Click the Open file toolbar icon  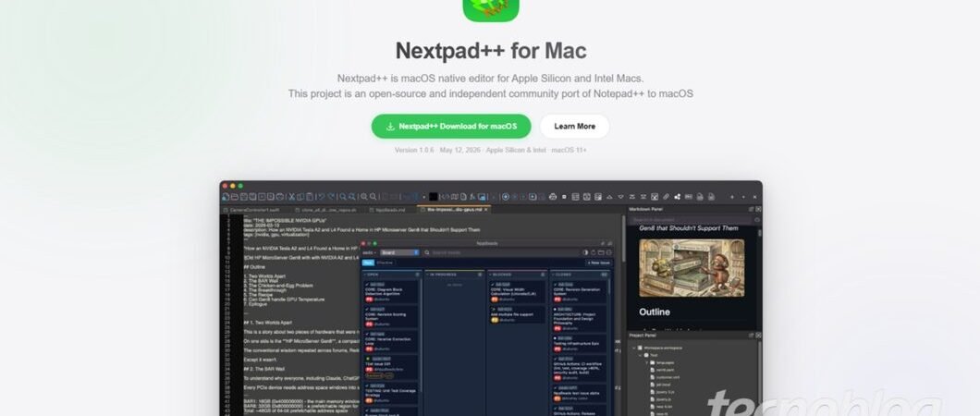(235, 197)
